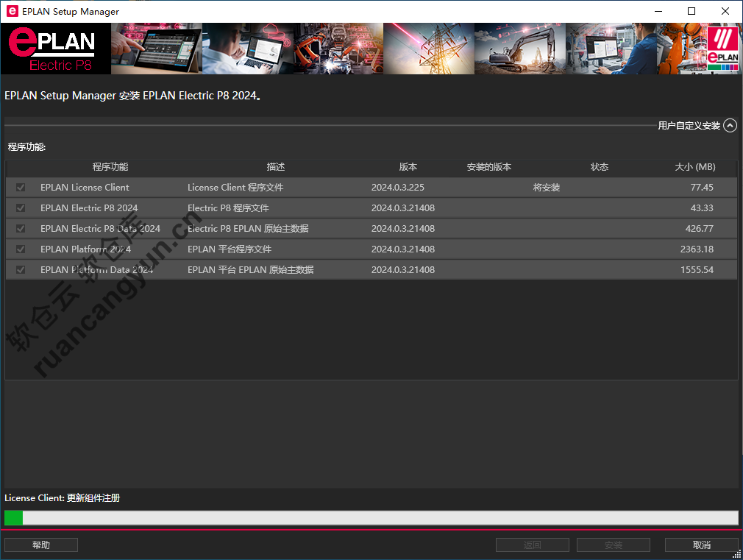Click the 返回 back button
This screenshot has width=743, height=560.
[x=532, y=545]
